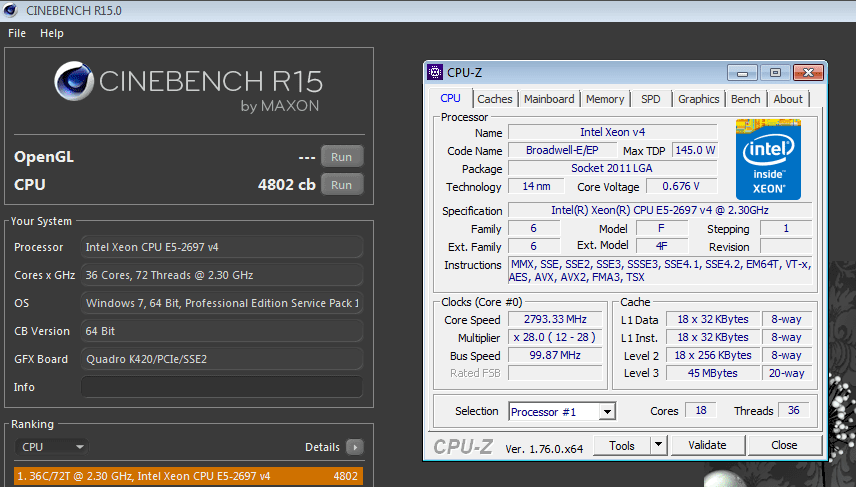The height and width of the screenshot is (487, 856).
Task: Click the Bus Speed 99.87 MHz value
Action: coord(555,355)
